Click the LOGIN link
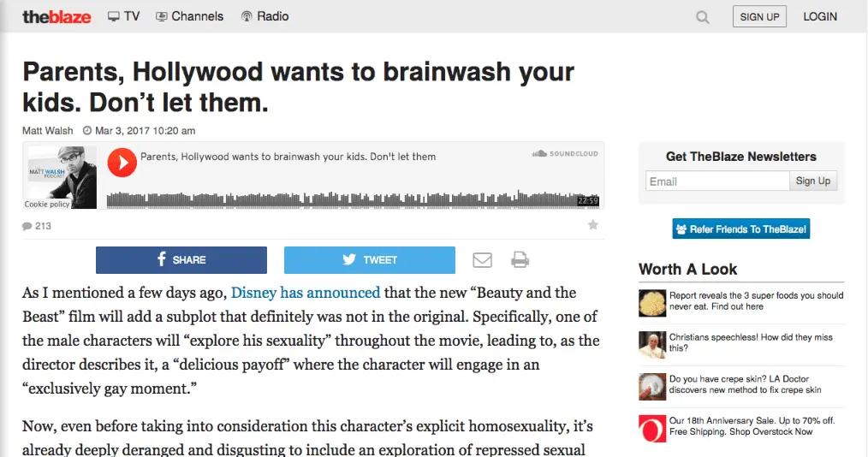This screenshot has height=457, width=868. point(820,16)
